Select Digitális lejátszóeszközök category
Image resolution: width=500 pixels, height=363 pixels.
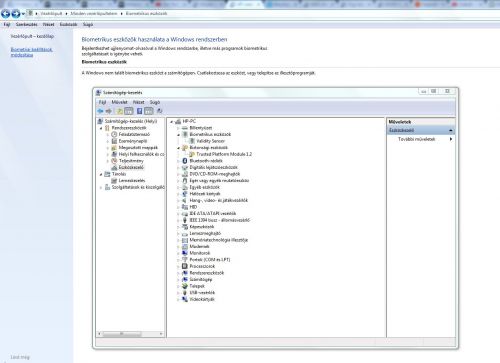[x=213, y=167]
